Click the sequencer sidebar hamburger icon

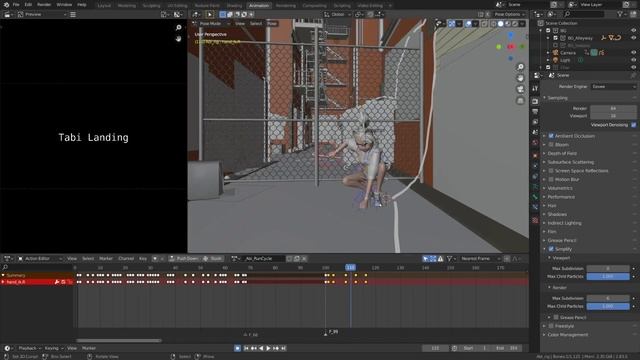(73, 14)
